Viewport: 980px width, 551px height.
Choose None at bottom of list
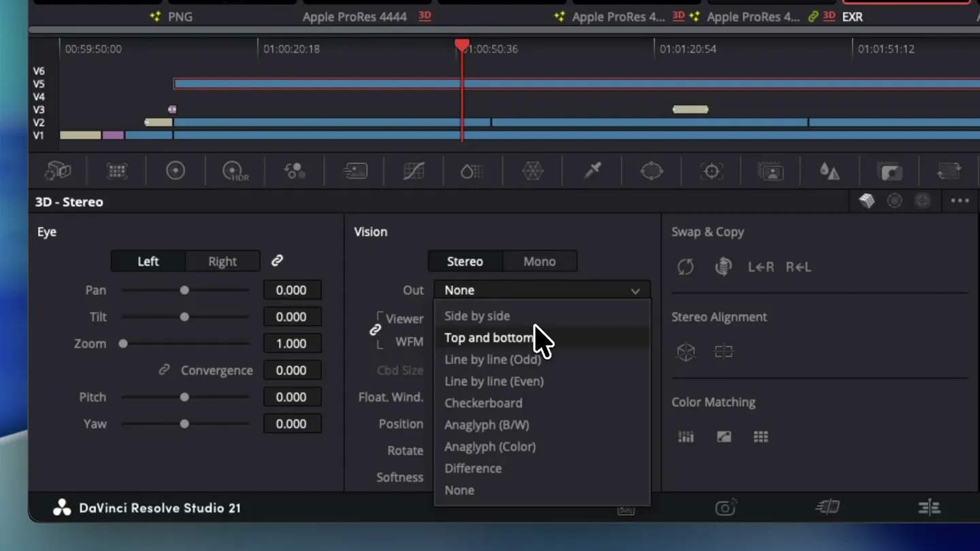pos(542,490)
